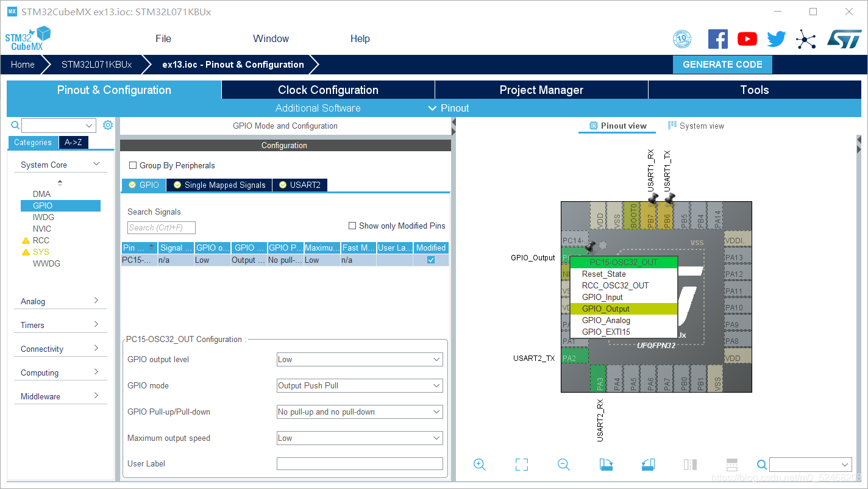Check Show only Modified Pins

click(352, 226)
